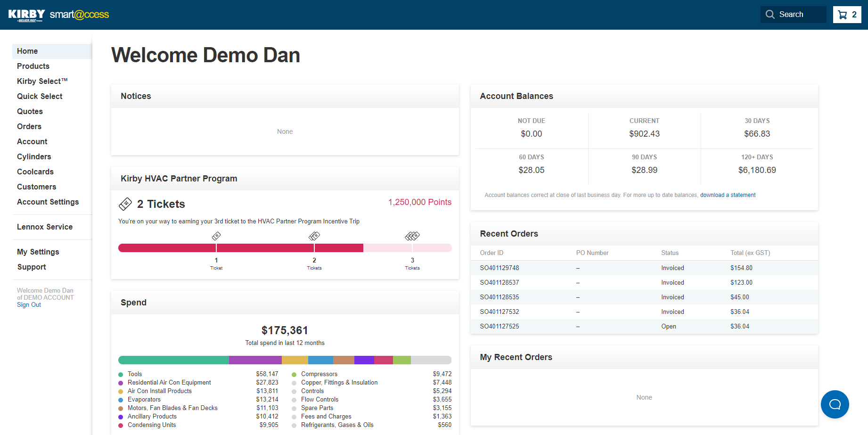
Task: Open the Products menu item
Action: pos(33,66)
